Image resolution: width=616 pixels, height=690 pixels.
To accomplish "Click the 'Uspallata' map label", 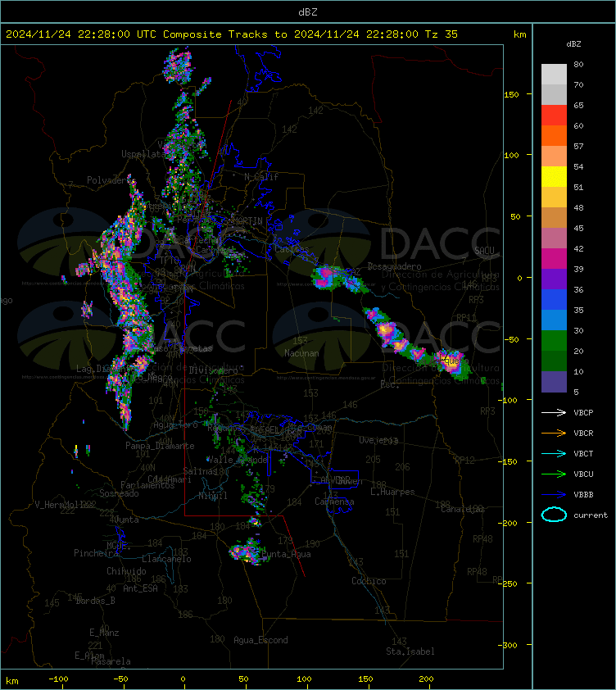I will coord(143,154).
